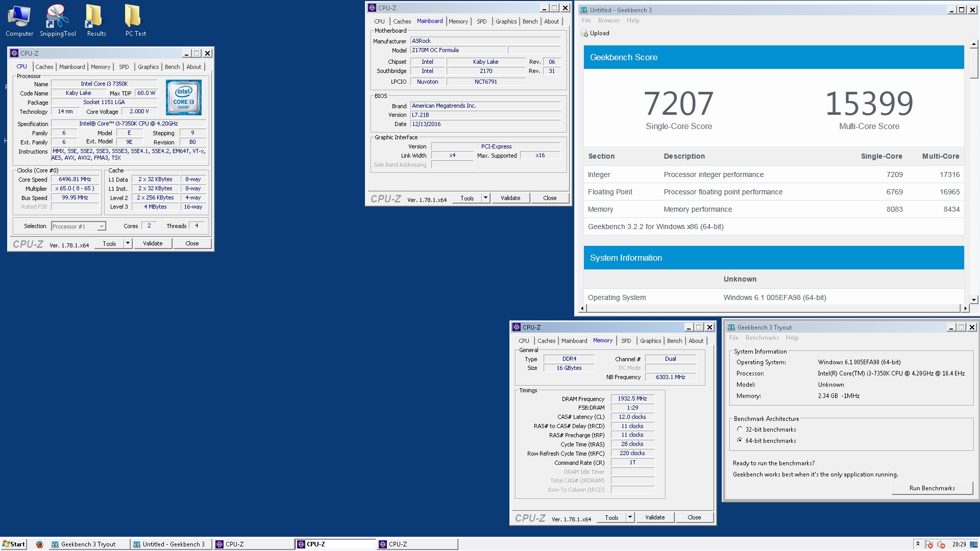Viewport: 980px width, 551px height.
Task: Click the Memory performance result row
Action: point(774,209)
